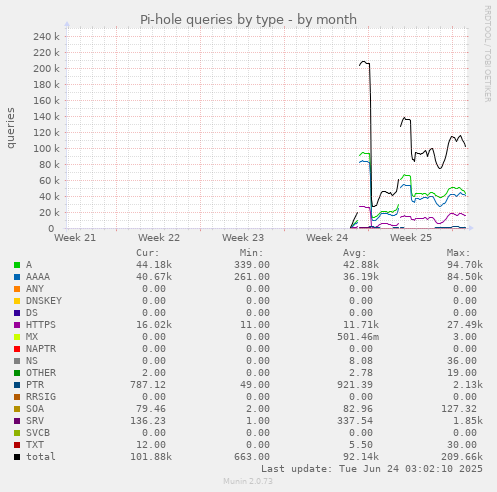Click the 'SVCB' legend label
The height and width of the screenshot is (492, 497).
(x=38, y=433)
